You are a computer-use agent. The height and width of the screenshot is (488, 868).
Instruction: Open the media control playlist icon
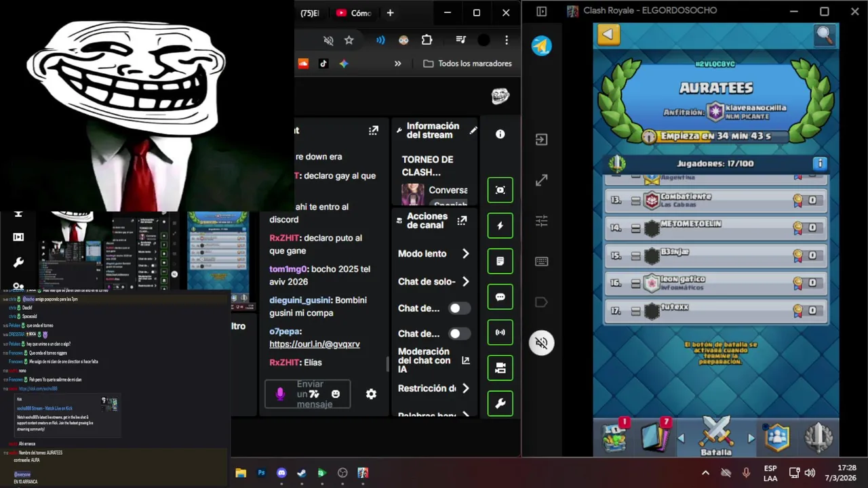(x=461, y=40)
